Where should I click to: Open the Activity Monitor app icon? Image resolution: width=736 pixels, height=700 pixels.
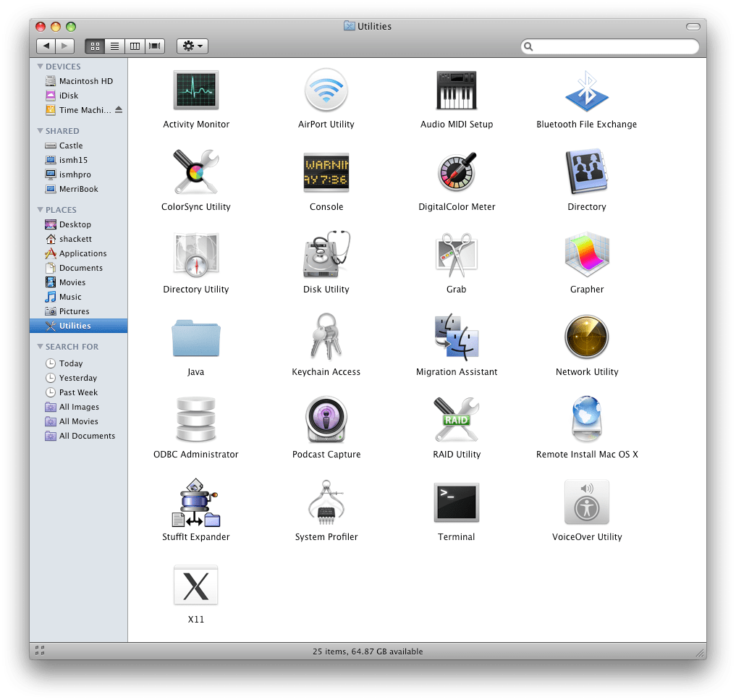click(196, 90)
